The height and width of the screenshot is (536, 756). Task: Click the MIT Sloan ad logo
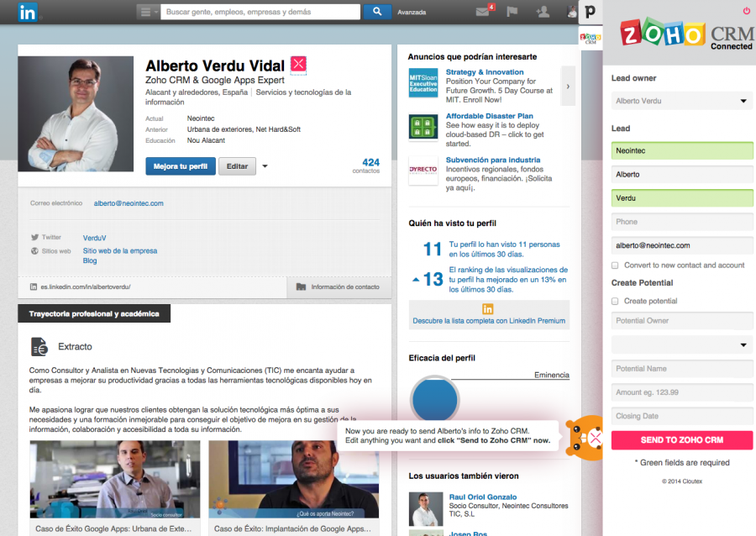(423, 83)
